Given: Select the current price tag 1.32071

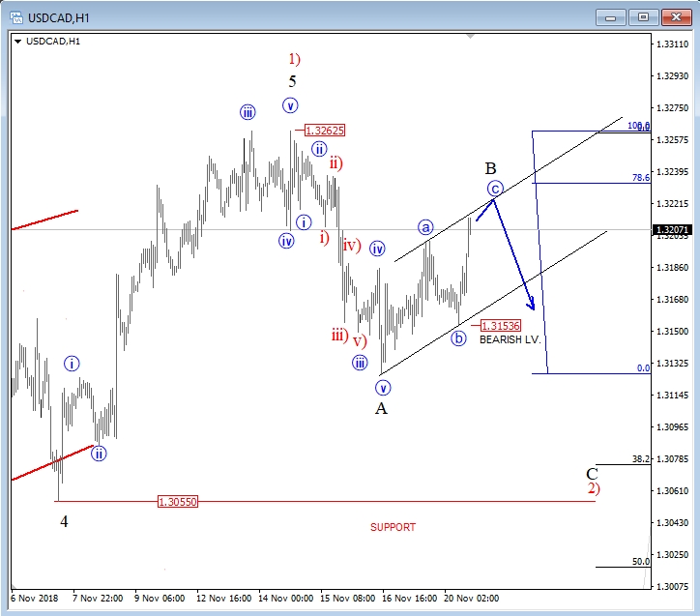Looking at the screenshot, I should click(x=673, y=230).
